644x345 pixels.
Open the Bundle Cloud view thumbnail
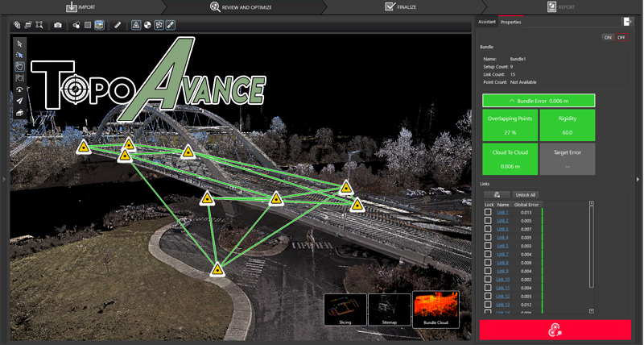click(436, 310)
